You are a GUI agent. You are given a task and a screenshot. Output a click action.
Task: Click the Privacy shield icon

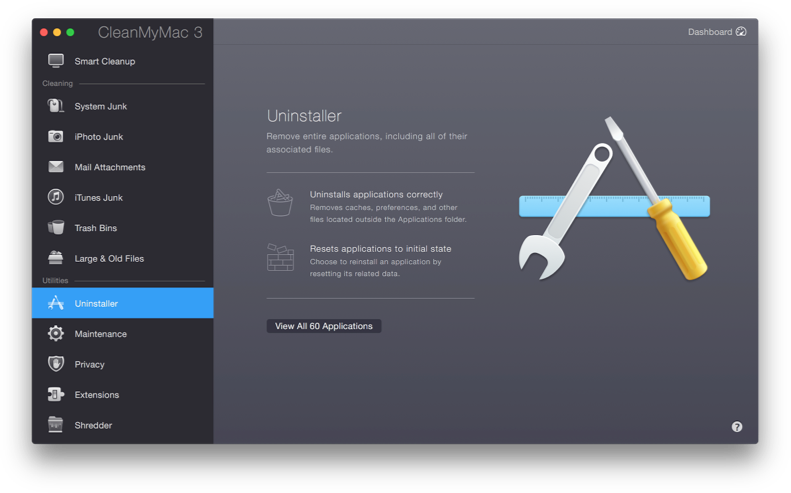coord(55,364)
